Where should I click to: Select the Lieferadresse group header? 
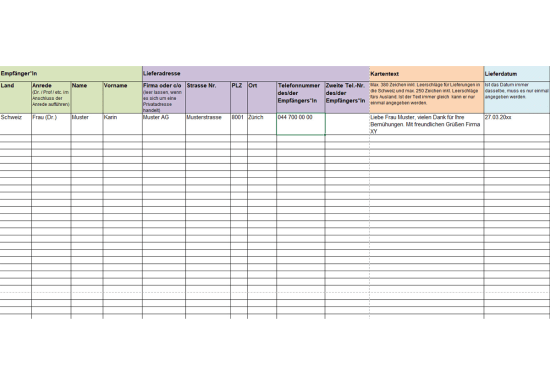[256, 74]
